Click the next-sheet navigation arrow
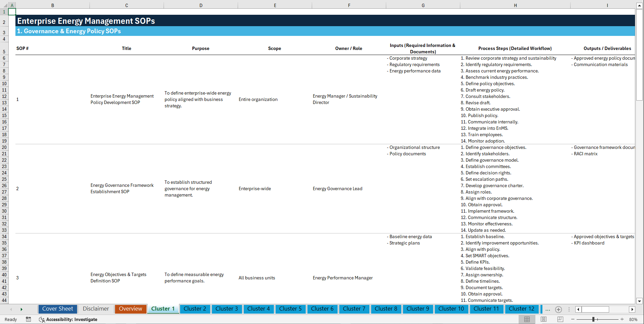This screenshot has height=324, width=644. pyautogui.click(x=21, y=309)
